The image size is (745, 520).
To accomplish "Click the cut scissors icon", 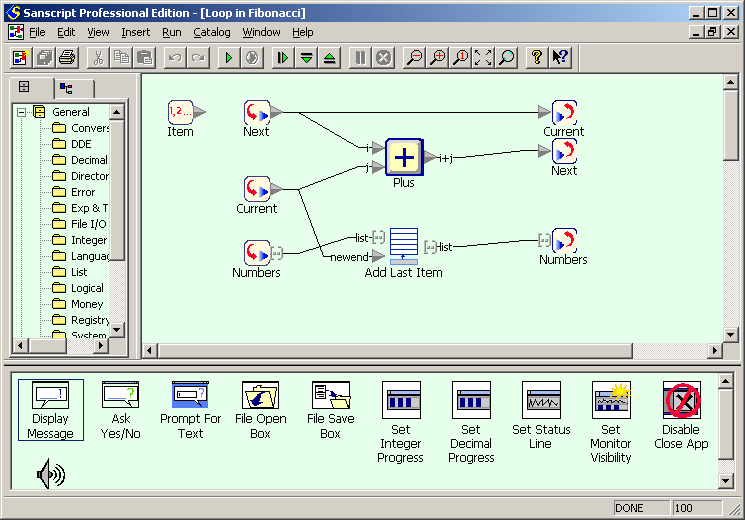I will click(98, 58).
